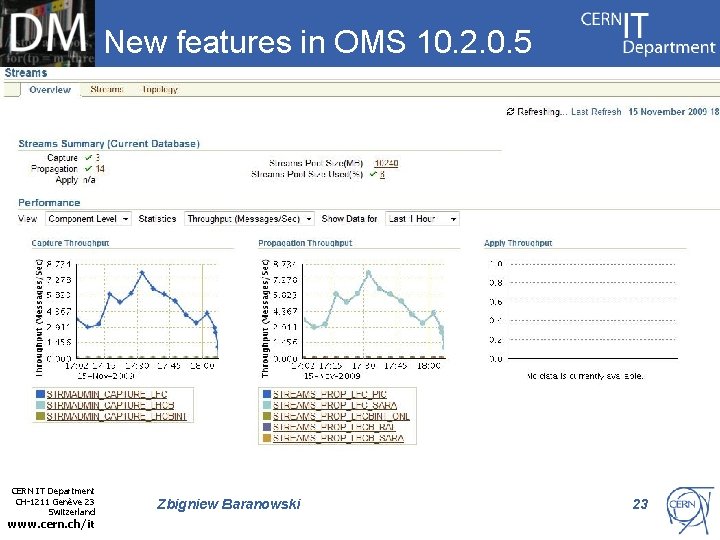Click the light blue swatch for STREAMS_PROP_LFC_SARA

tap(267, 405)
